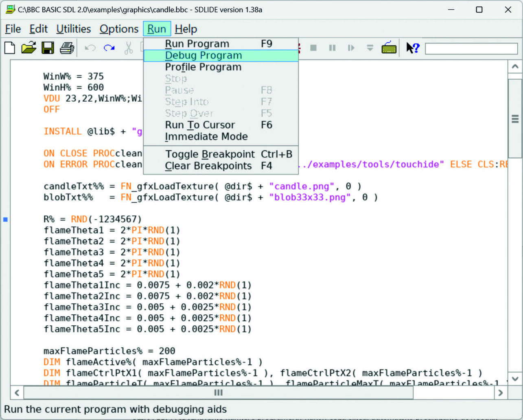523x420 pixels.
Task: Click the Redo arrow toolbar icon
Action: [109, 48]
